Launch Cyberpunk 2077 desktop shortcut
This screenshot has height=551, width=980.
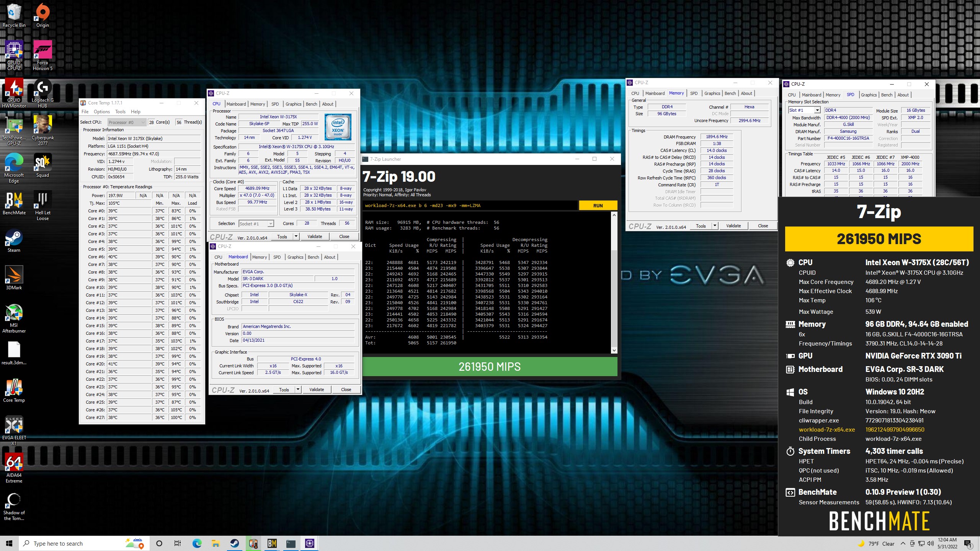42,130
